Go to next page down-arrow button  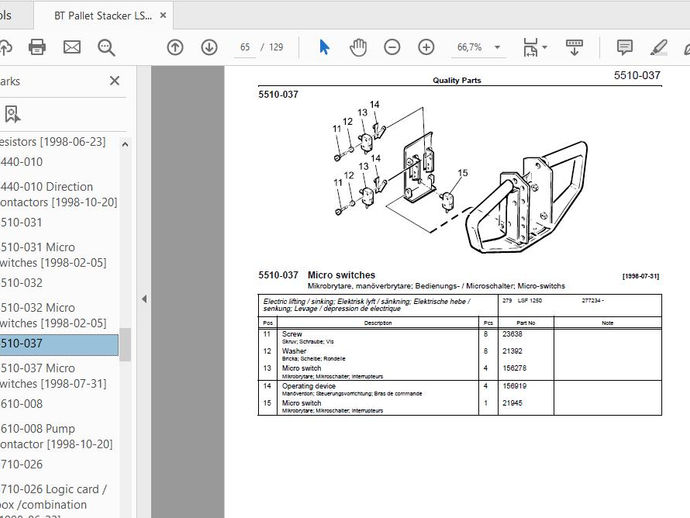coord(209,47)
